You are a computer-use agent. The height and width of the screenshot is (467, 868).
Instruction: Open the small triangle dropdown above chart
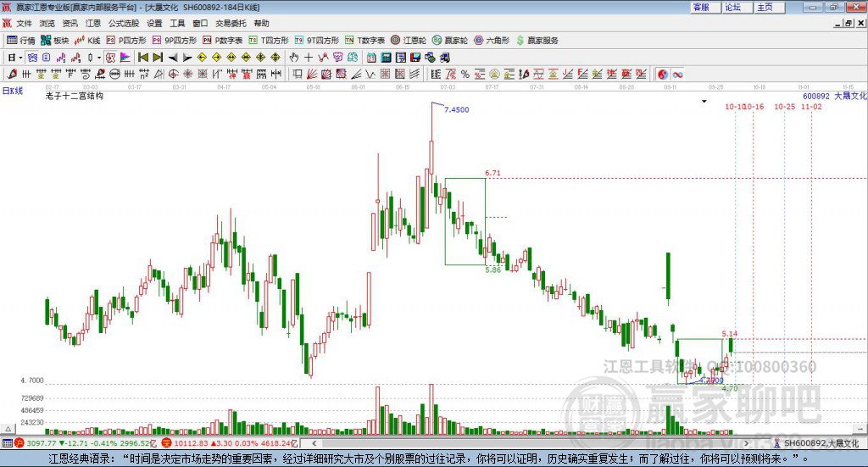(x=704, y=101)
